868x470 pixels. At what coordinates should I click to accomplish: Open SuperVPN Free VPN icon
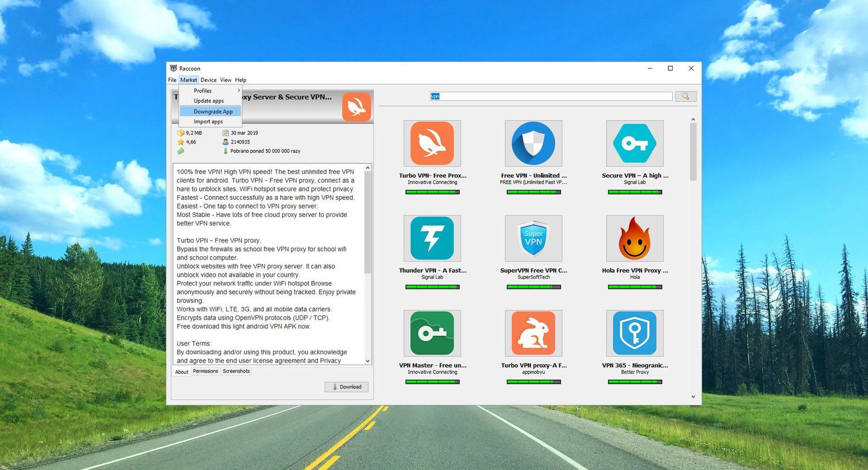coord(533,238)
